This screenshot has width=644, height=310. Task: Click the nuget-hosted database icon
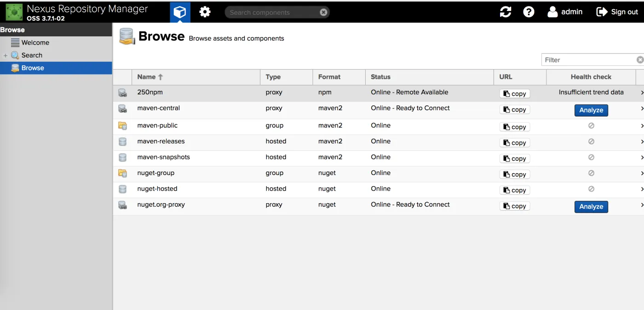pyautogui.click(x=122, y=189)
